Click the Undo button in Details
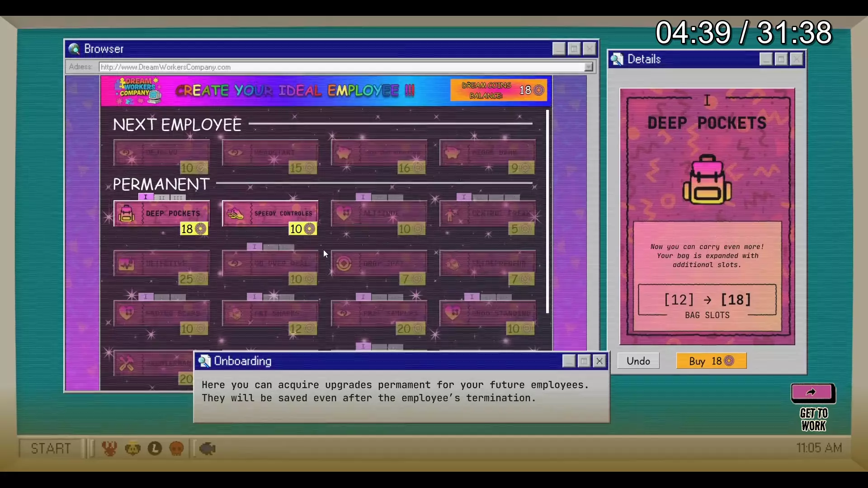This screenshot has width=868, height=488. tap(638, 361)
